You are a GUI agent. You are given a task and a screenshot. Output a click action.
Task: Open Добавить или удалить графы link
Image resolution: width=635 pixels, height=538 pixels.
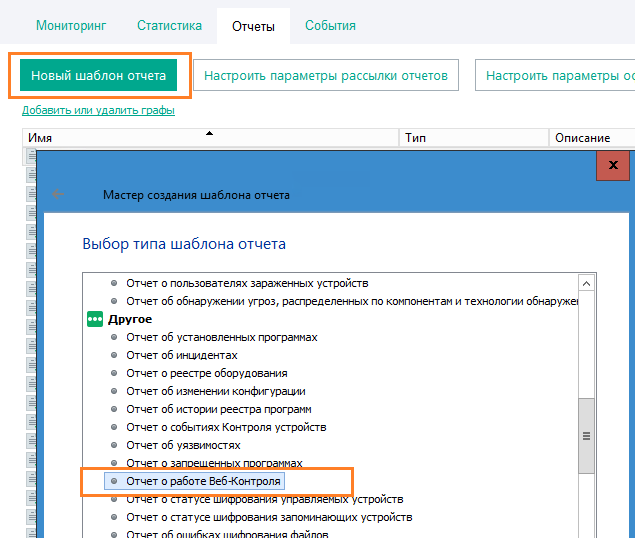98,110
